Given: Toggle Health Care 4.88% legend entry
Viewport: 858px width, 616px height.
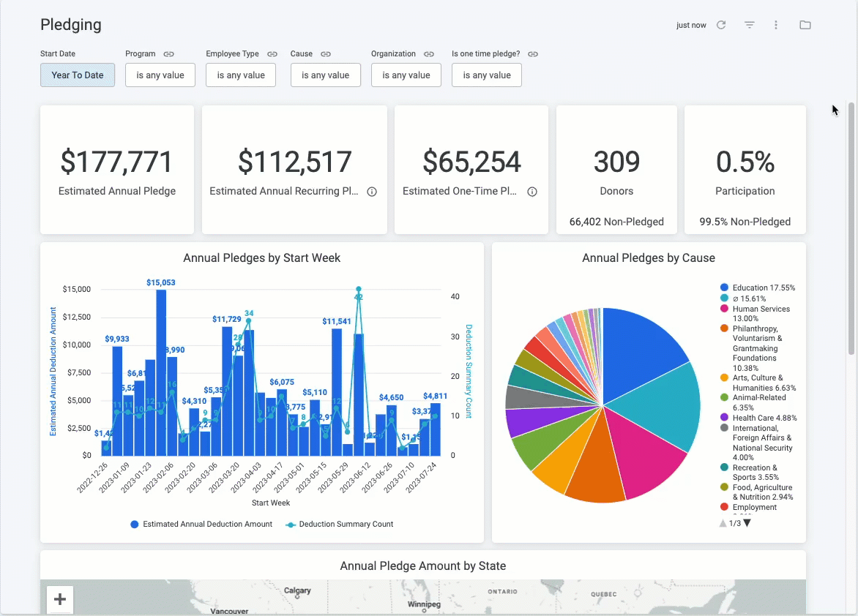Looking at the screenshot, I should [x=758, y=418].
